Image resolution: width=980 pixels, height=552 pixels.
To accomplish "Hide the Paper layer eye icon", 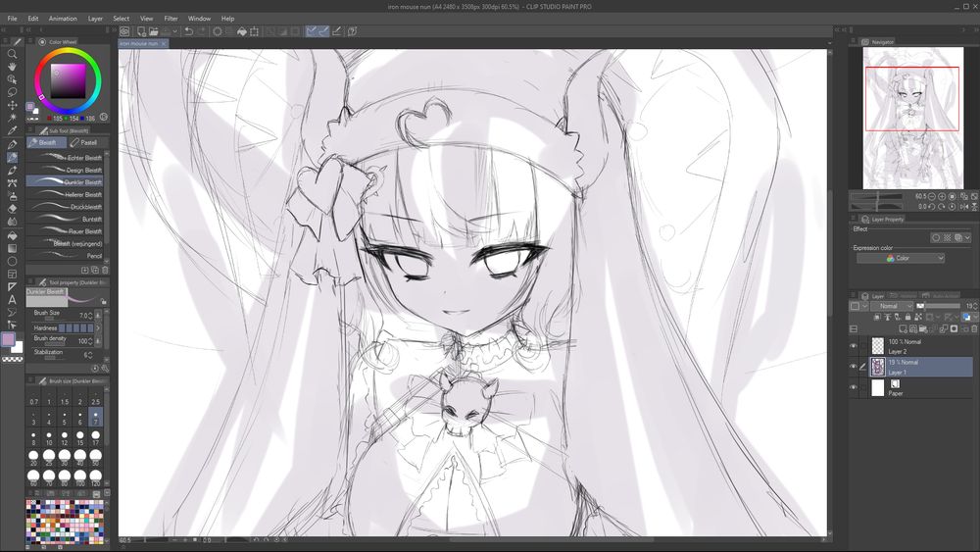I will coord(854,387).
